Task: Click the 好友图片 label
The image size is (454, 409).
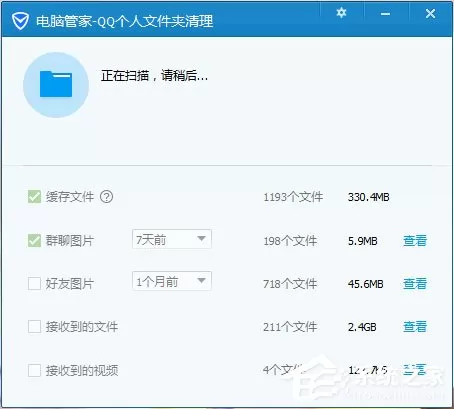Action: (70, 284)
